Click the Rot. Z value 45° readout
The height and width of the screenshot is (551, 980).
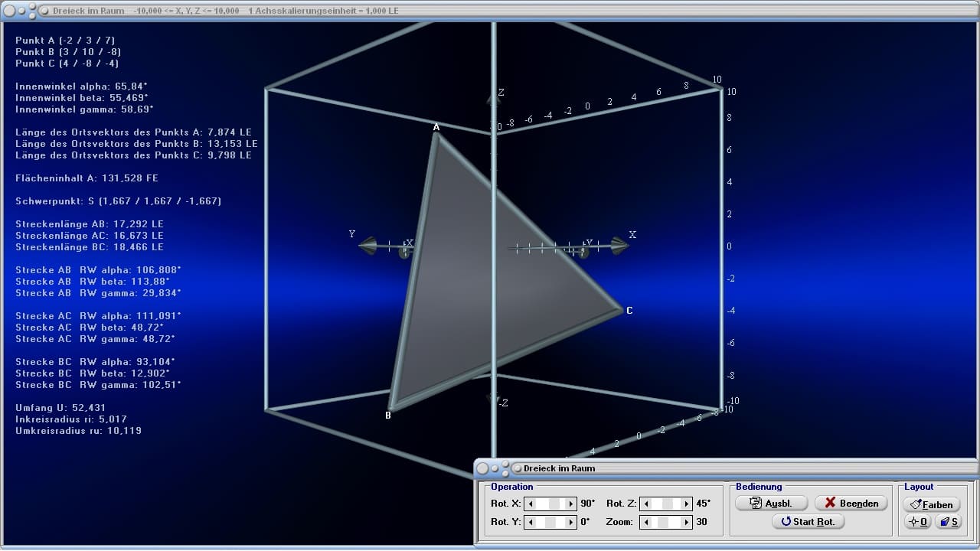pos(703,504)
